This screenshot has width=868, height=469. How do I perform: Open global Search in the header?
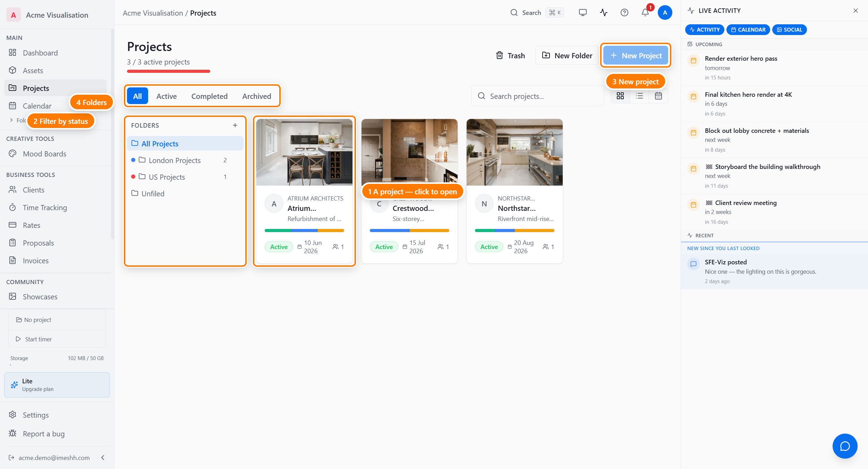pyautogui.click(x=537, y=13)
